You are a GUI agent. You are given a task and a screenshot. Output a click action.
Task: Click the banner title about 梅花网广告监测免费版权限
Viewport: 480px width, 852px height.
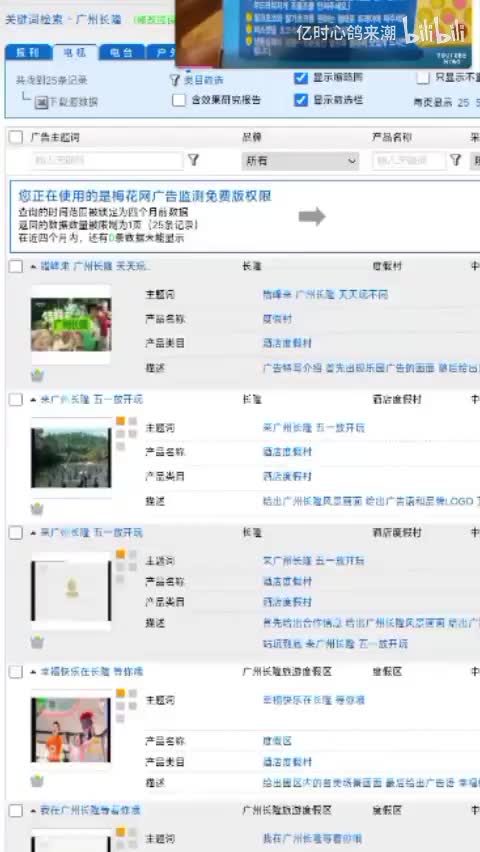145,196
